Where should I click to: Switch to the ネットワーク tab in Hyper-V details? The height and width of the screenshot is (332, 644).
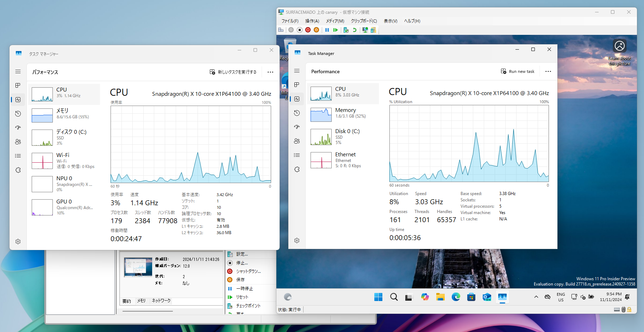(x=161, y=301)
